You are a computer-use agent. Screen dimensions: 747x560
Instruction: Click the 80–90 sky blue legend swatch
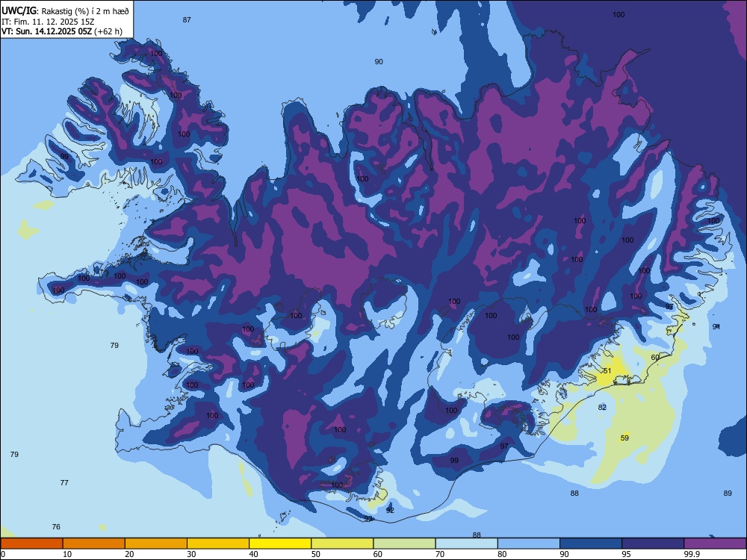point(529,544)
